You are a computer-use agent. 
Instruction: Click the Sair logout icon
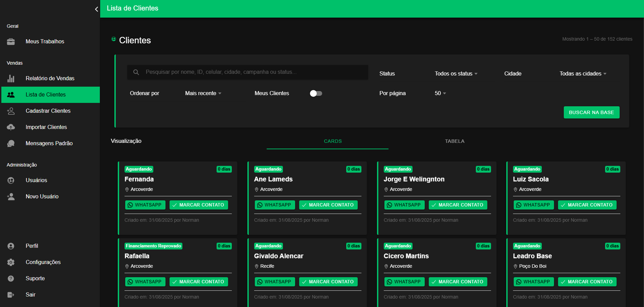11,295
